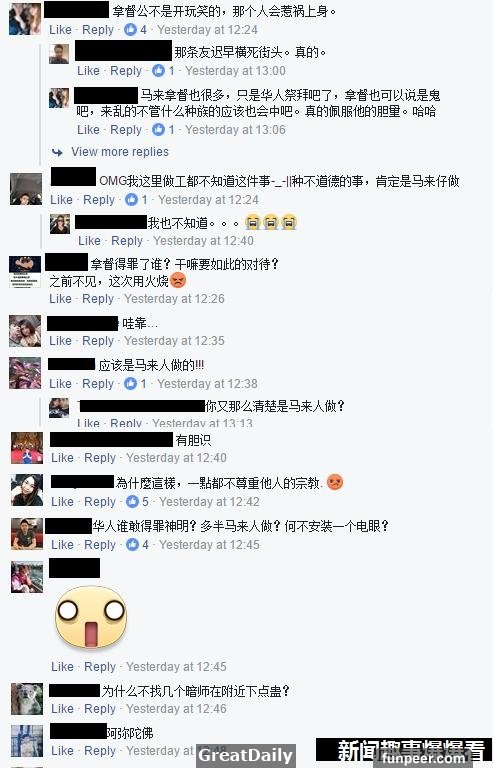The image size is (493, 768).
Task: Like the 有胆识 comment at 12:40
Action: [62, 458]
